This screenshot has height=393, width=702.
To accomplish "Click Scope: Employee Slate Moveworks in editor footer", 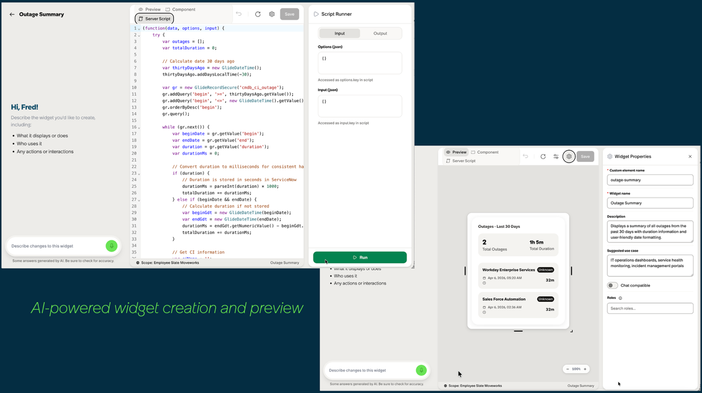I will [167, 263].
